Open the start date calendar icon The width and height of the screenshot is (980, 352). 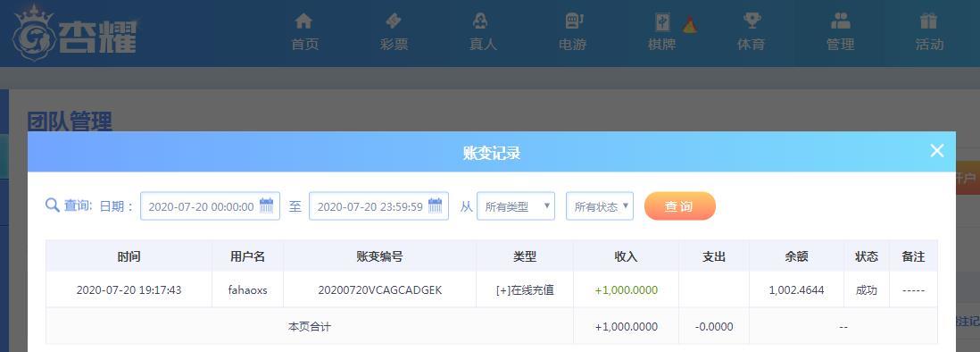(x=267, y=205)
